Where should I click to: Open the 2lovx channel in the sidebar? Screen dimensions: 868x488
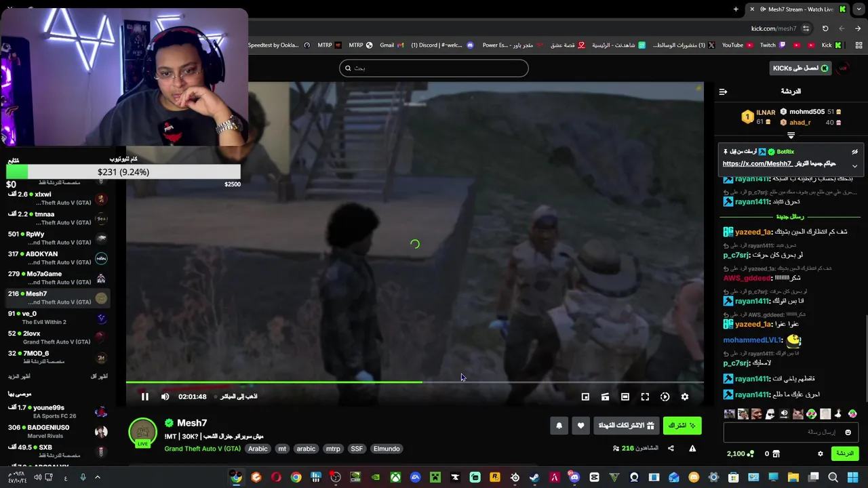click(58, 338)
